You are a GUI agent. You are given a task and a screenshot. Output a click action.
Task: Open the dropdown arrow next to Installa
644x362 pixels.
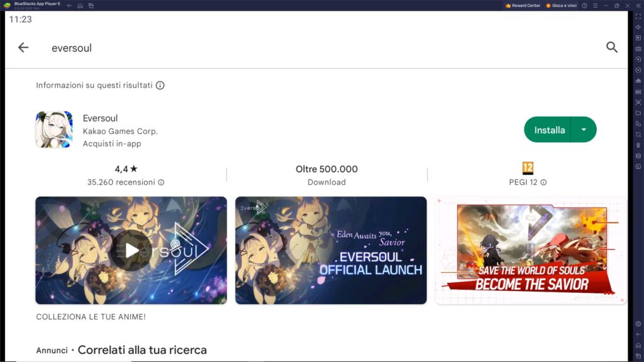pos(583,129)
